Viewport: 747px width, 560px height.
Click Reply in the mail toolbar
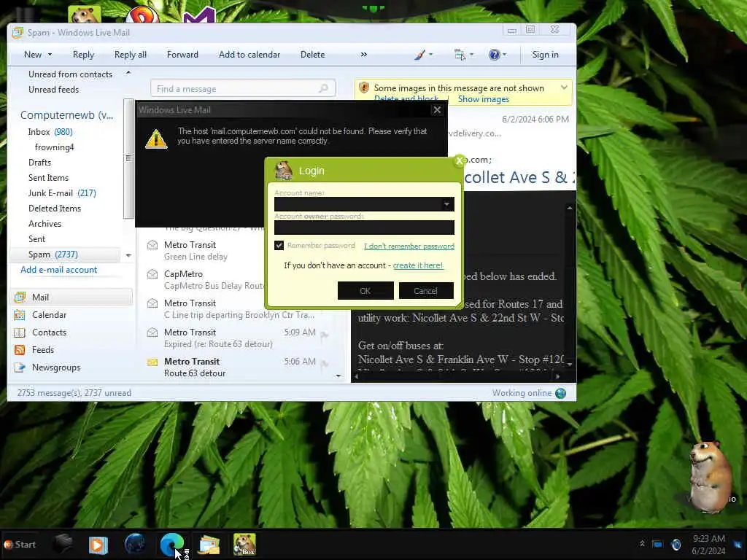pos(83,55)
